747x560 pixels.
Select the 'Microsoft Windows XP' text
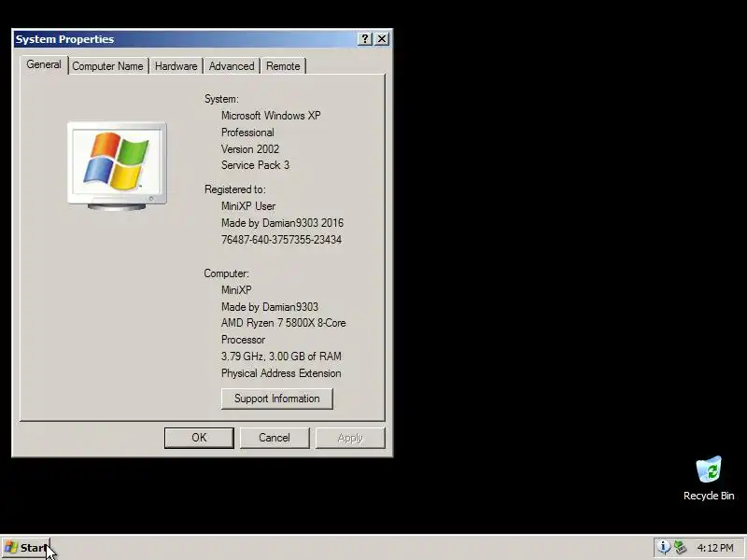(271, 116)
